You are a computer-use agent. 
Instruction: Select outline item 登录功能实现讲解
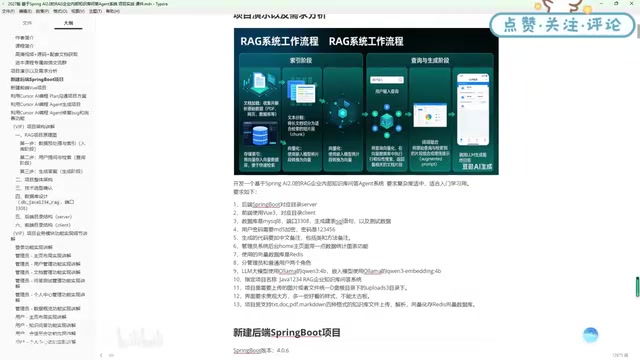click(x=34, y=247)
